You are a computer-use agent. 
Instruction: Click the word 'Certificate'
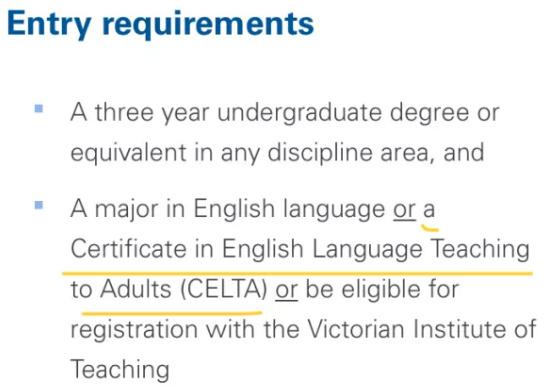(129, 249)
